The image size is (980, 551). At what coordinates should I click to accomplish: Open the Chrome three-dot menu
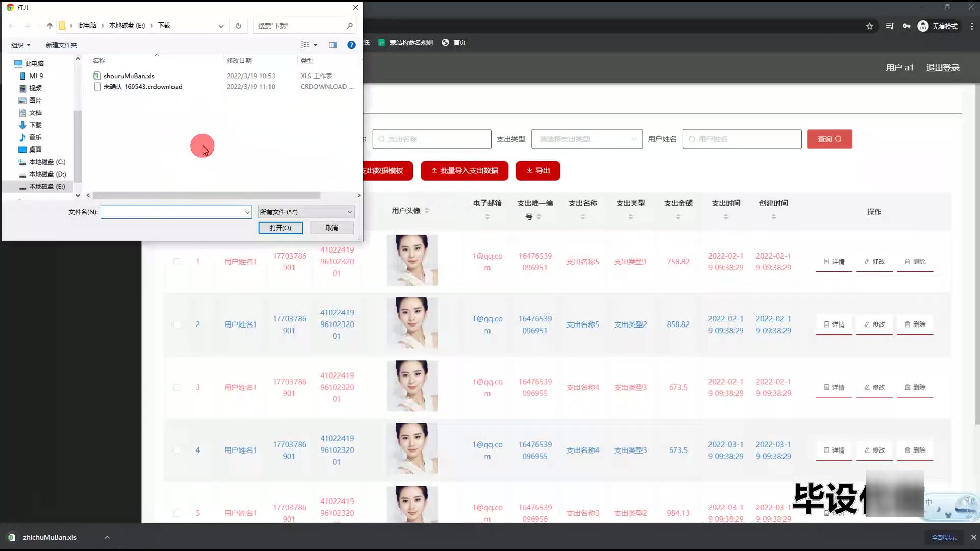[x=972, y=26]
